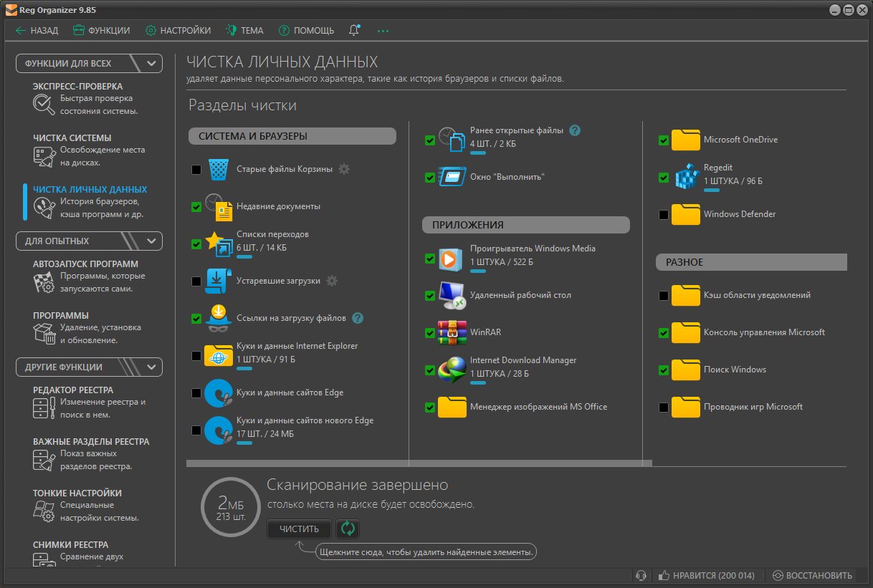Click help icon next to Ранее открытые файлы
Image resolution: width=873 pixels, height=588 pixels.
click(x=574, y=130)
